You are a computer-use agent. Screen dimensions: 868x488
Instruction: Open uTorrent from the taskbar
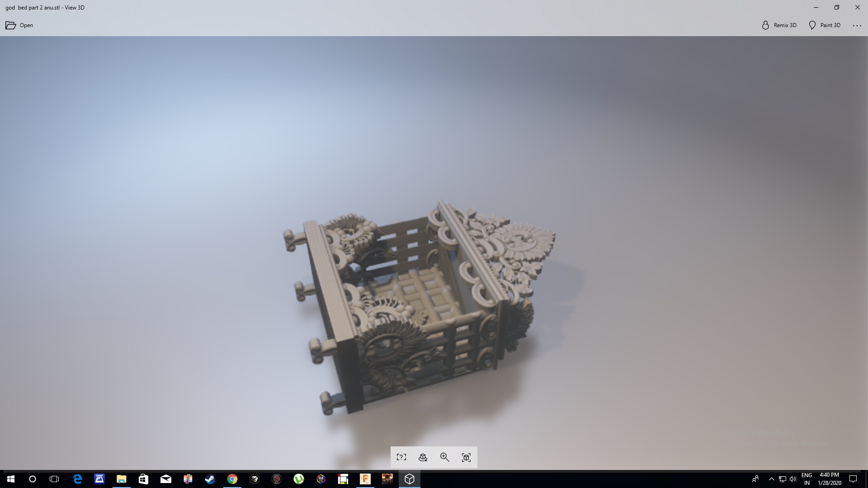pyautogui.click(x=299, y=479)
